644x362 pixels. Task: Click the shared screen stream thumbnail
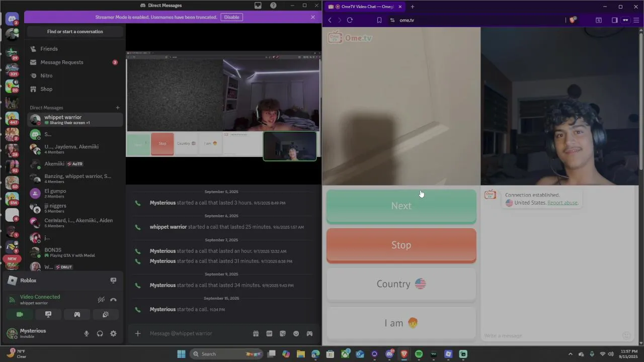click(223, 103)
